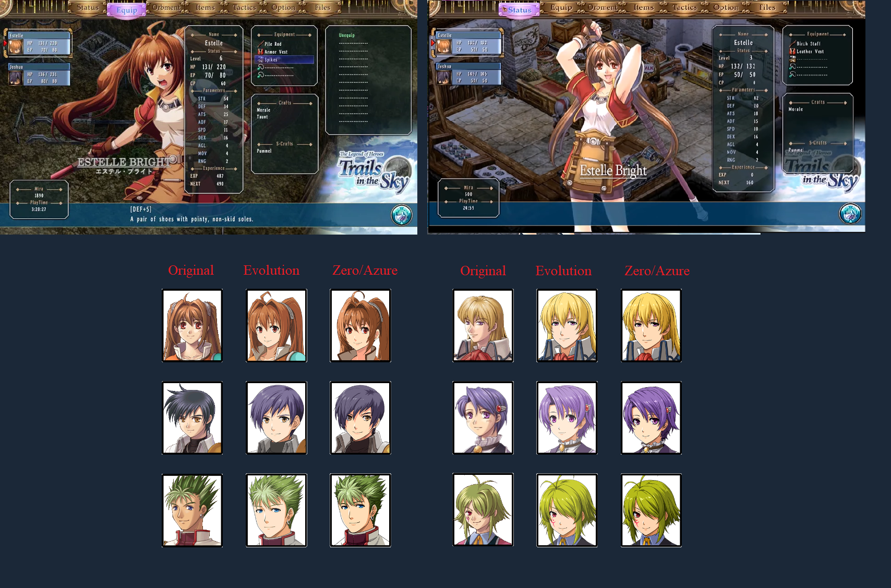
Task: Open Evolution portrait of red-marked green-haired character
Action: tap(567, 510)
